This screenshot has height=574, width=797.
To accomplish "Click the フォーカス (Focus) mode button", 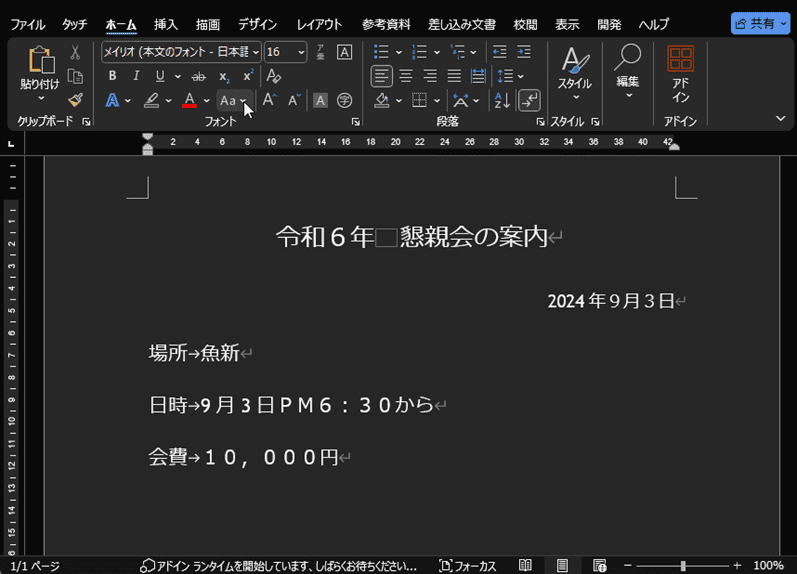I will pyautogui.click(x=468, y=566).
